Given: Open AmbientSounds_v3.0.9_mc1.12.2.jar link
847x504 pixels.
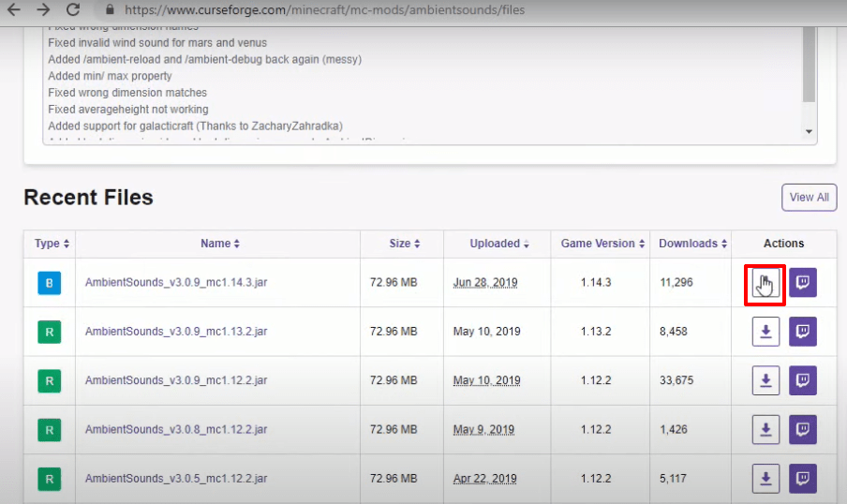Looking at the screenshot, I should (176, 380).
